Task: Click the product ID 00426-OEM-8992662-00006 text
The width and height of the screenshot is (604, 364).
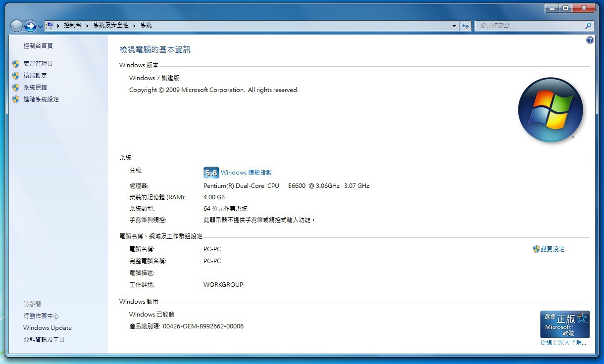Action: (x=203, y=326)
